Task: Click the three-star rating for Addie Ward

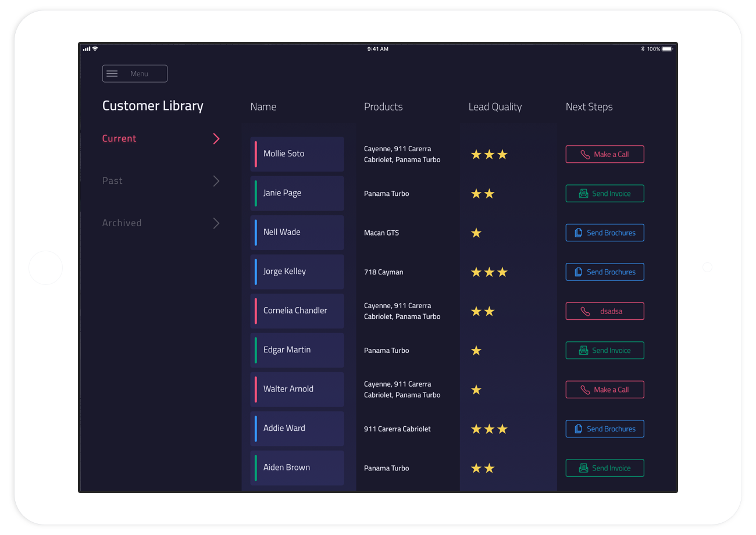Action: (489, 429)
